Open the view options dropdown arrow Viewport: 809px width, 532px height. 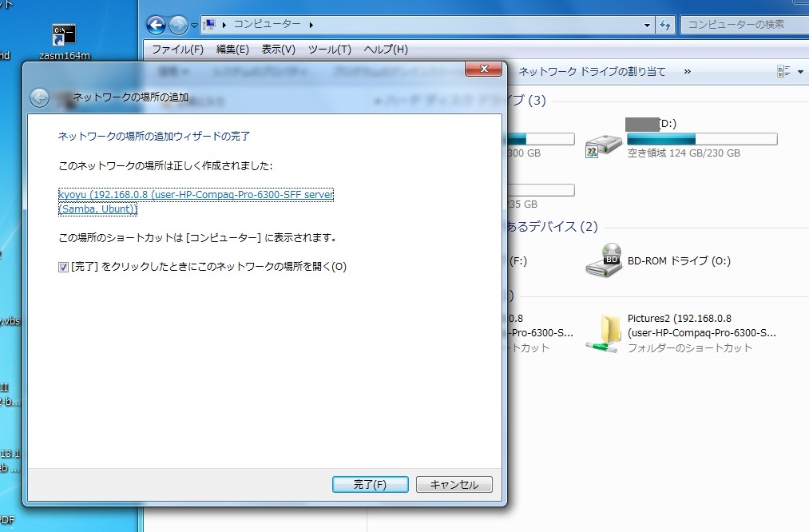[x=801, y=72]
